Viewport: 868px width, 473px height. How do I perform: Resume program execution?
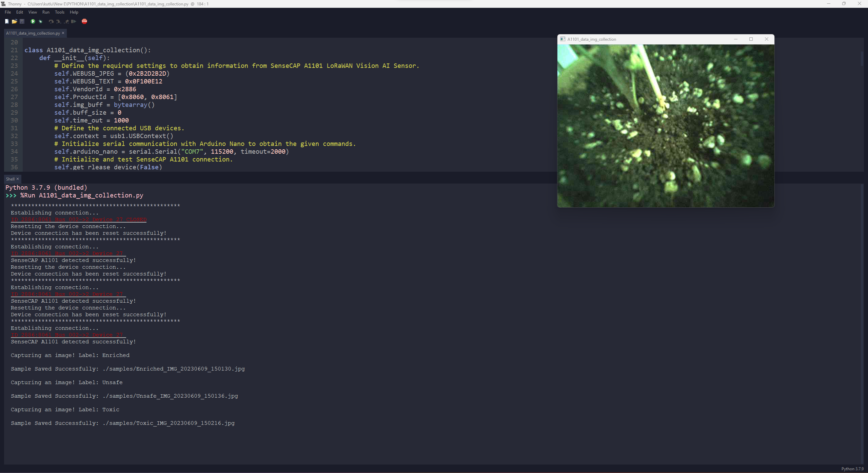pos(74,21)
